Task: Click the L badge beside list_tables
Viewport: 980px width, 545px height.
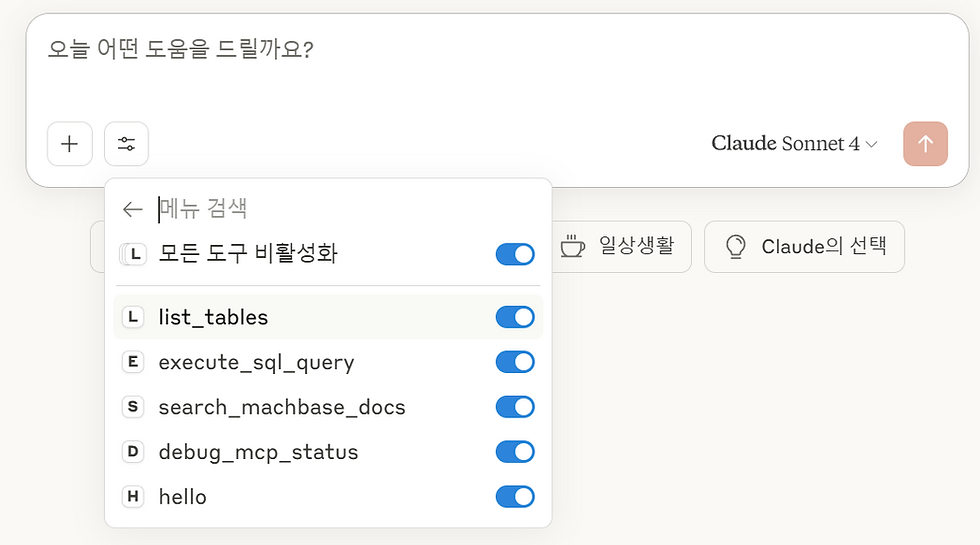Action: [x=132, y=317]
